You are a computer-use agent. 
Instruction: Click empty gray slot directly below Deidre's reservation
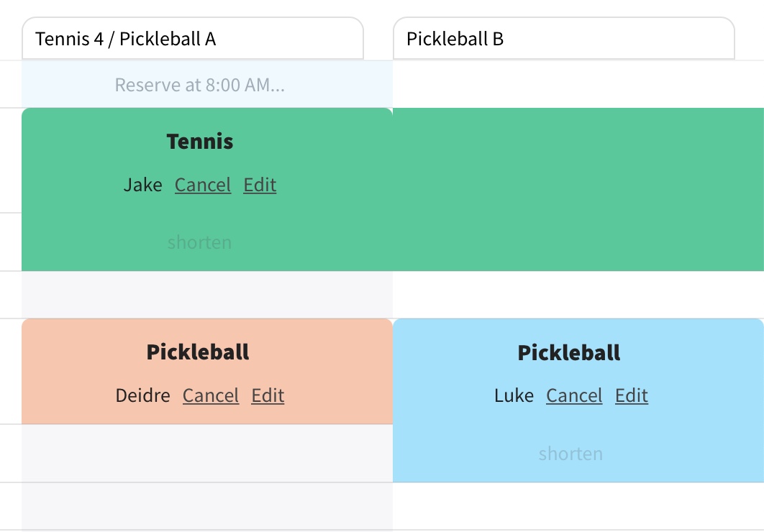[x=207, y=453]
